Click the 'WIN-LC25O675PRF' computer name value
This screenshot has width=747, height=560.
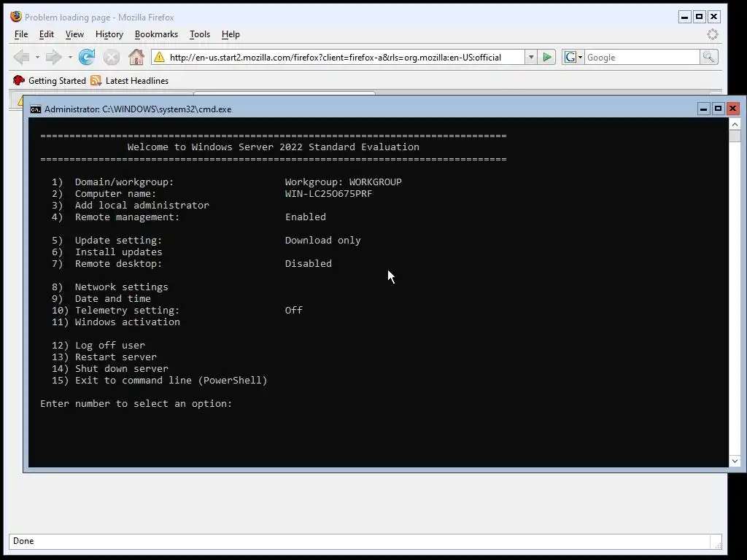(x=328, y=194)
